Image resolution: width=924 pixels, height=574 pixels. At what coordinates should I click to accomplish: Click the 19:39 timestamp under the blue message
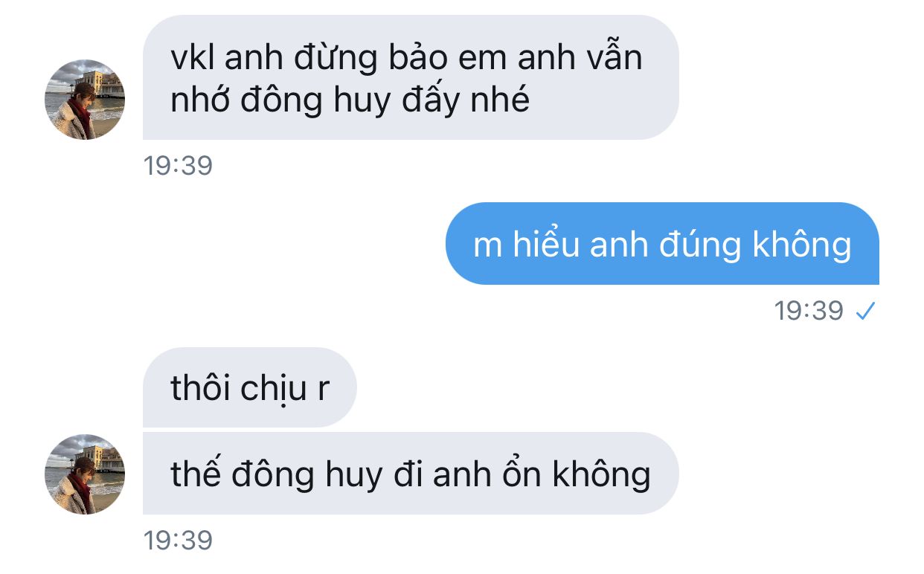(809, 311)
